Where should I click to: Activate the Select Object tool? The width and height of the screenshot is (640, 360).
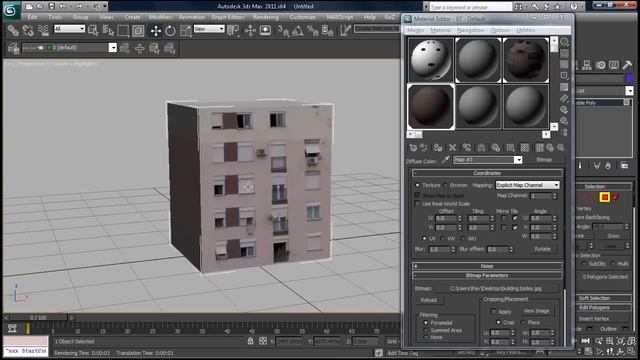[93, 31]
